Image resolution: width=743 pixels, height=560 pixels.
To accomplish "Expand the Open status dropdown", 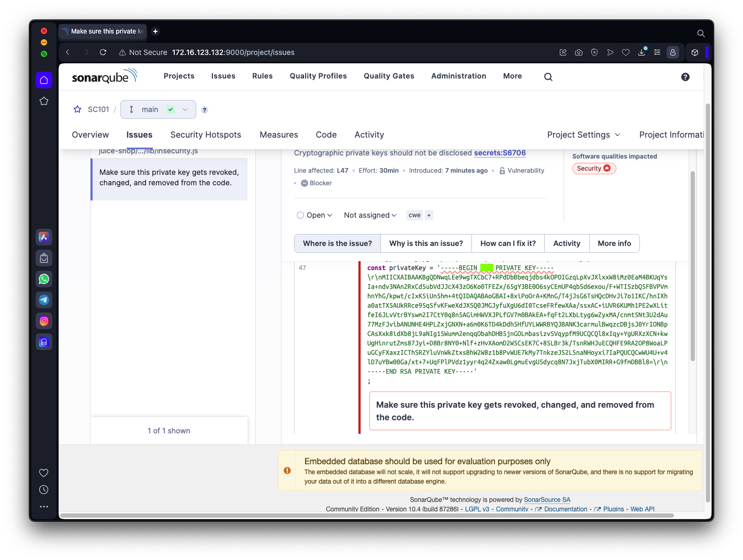I will (x=314, y=215).
